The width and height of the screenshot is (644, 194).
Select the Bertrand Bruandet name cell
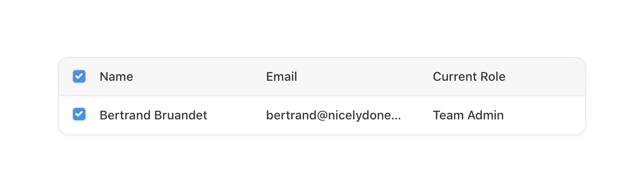pyautogui.click(x=153, y=115)
